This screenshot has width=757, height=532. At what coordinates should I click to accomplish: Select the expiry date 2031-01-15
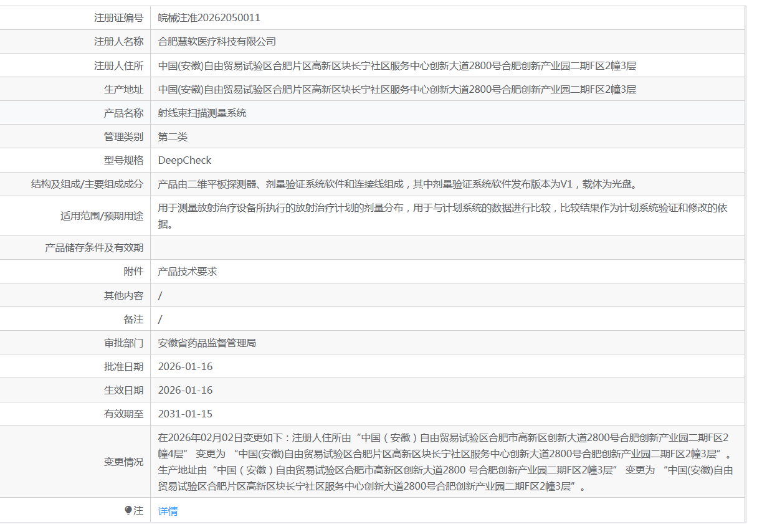pyautogui.click(x=185, y=414)
